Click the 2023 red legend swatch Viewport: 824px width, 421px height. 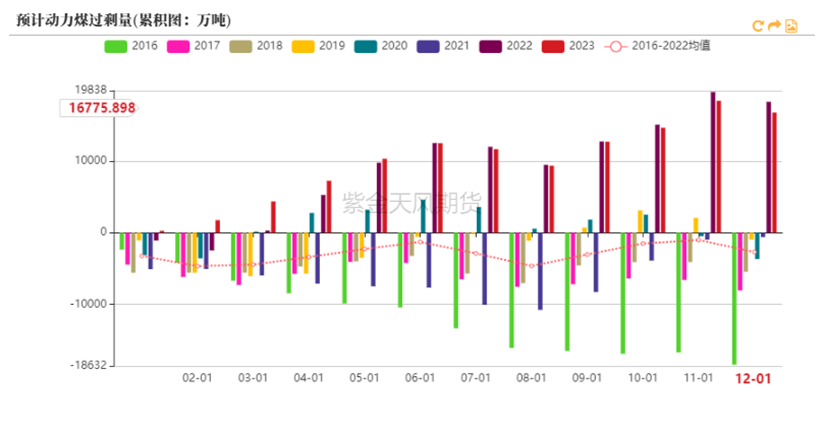pyautogui.click(x=553, y=46)
